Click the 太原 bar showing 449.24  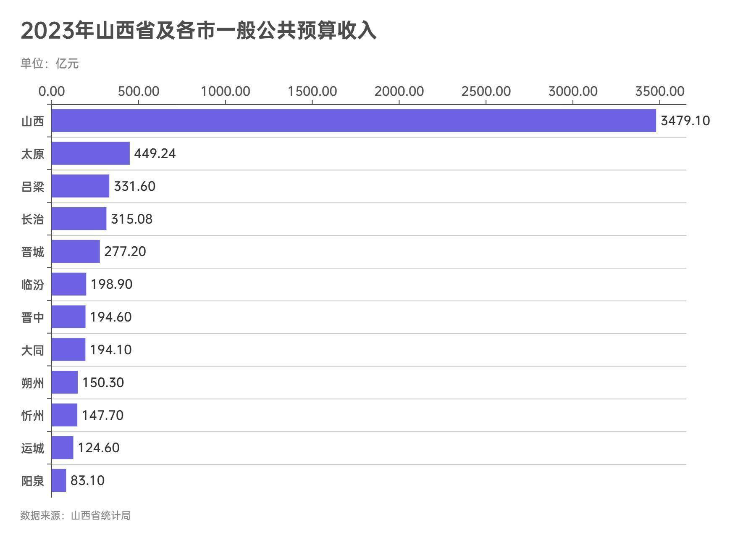tap(90, 154)
